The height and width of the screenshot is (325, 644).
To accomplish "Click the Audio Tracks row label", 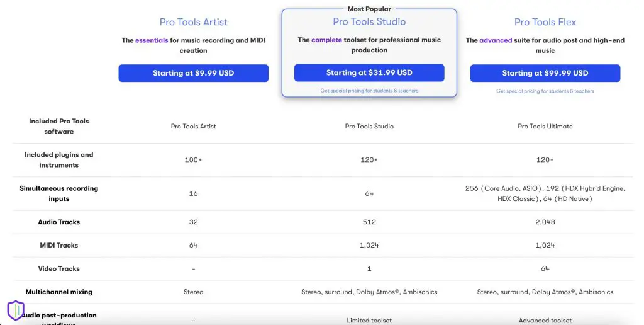I will pos(58,222).
